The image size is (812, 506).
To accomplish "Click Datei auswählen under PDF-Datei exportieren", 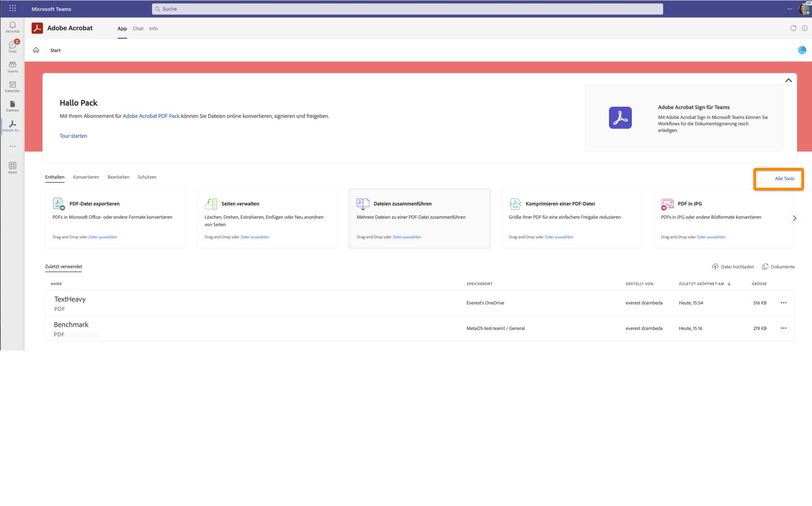I will (x=103, y=237).
